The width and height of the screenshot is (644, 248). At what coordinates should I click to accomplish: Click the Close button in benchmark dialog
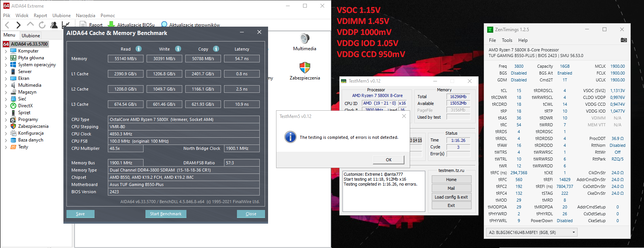pos(251,214)
